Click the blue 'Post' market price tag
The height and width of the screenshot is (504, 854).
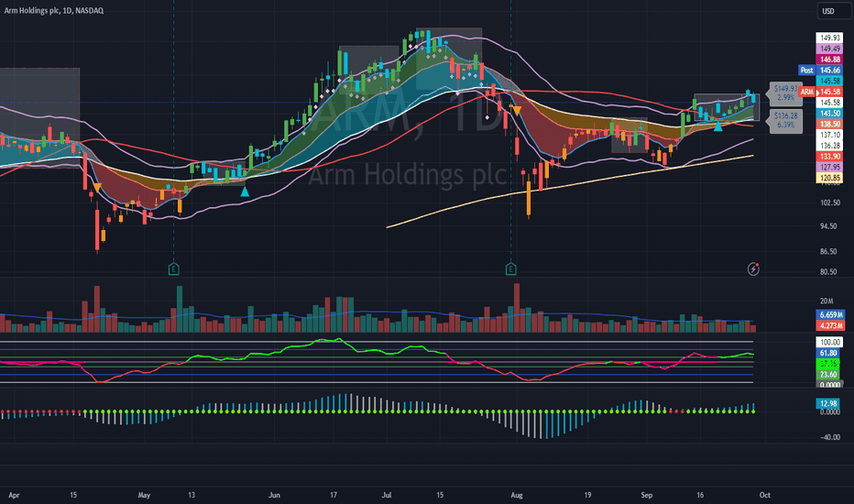(806, 71)
